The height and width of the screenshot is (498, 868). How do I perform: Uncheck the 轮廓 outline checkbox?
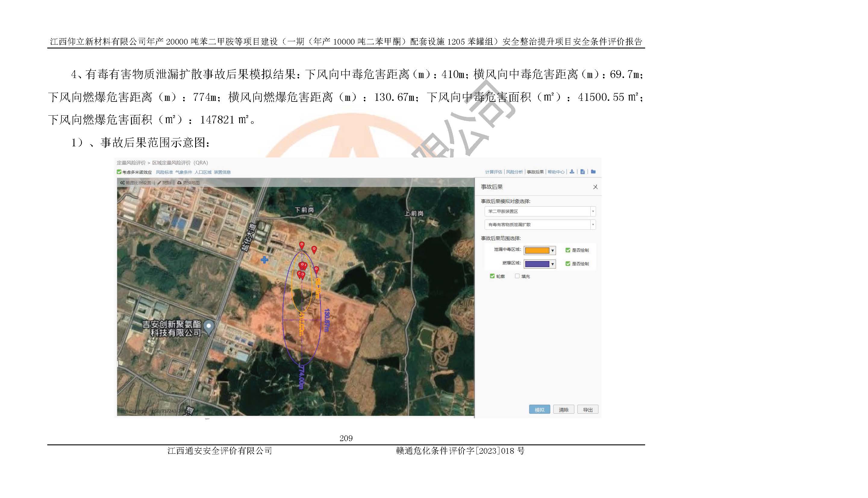492,276
